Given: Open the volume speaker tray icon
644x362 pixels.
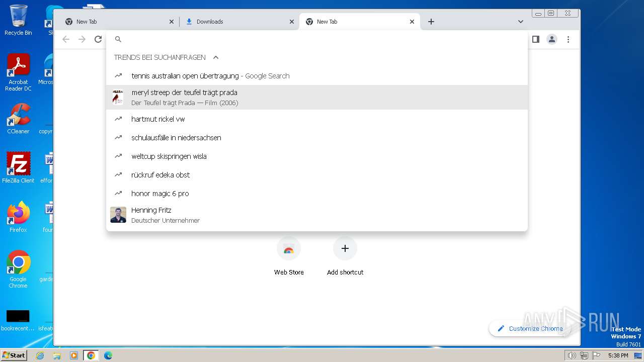Looking at the screenshot, I should pos(572,355).
